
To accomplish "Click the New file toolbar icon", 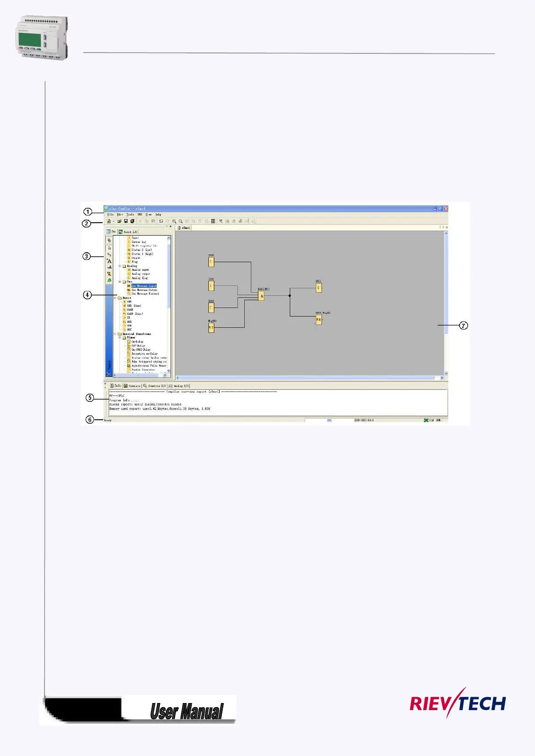I will tap(109, 221).
